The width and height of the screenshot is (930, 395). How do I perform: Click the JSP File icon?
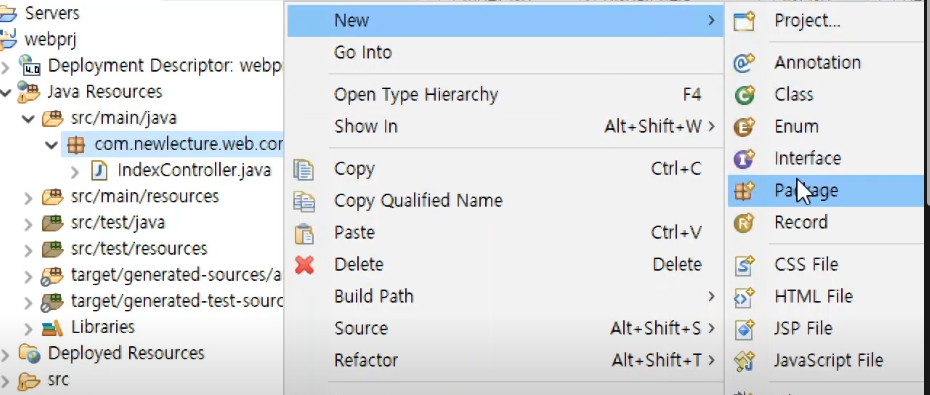[744, 329]
